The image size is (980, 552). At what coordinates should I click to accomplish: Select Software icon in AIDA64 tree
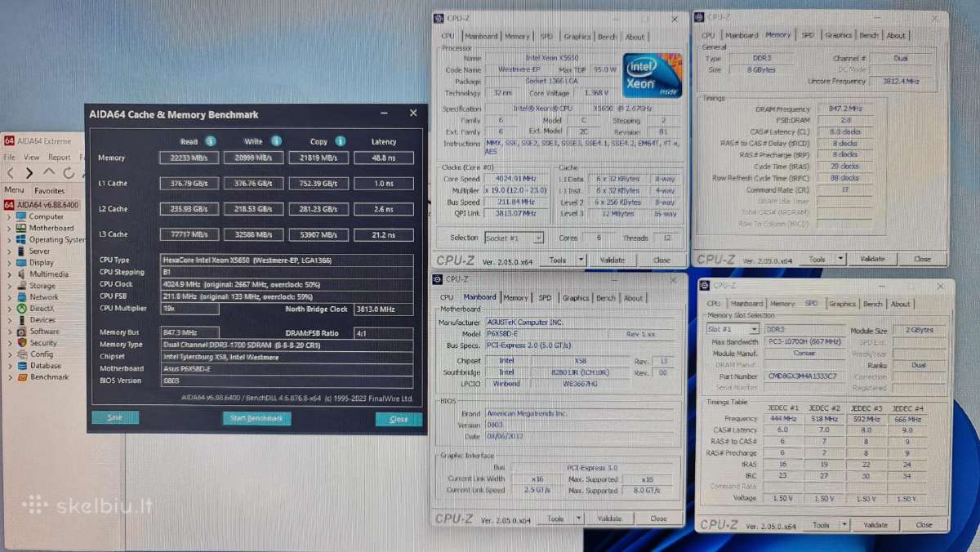20,332
